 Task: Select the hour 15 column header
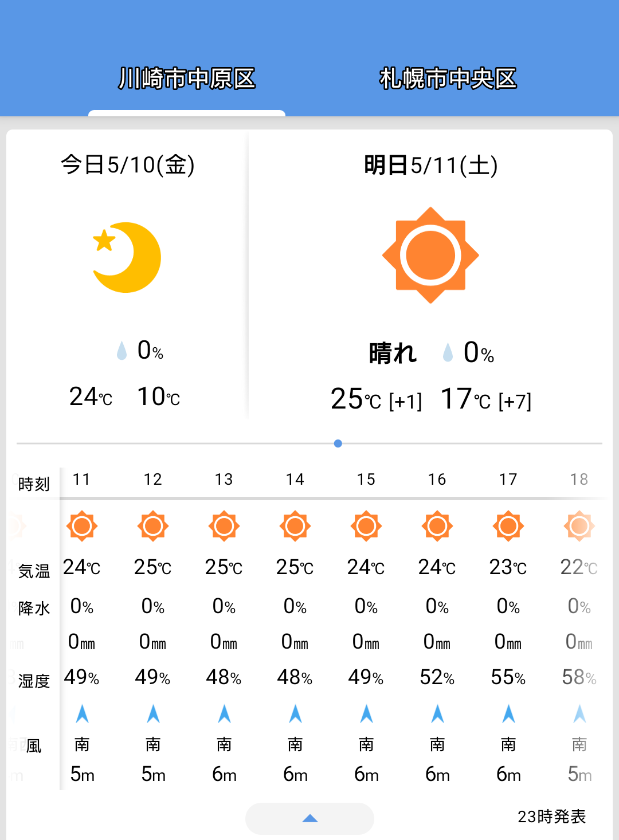click(366, 479)
